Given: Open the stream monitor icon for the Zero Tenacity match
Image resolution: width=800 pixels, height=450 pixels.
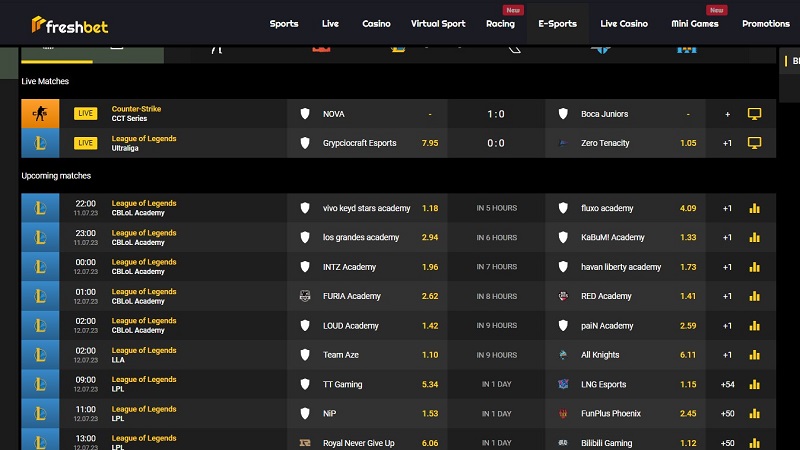Looking at the screenshot, I should 754,143.
